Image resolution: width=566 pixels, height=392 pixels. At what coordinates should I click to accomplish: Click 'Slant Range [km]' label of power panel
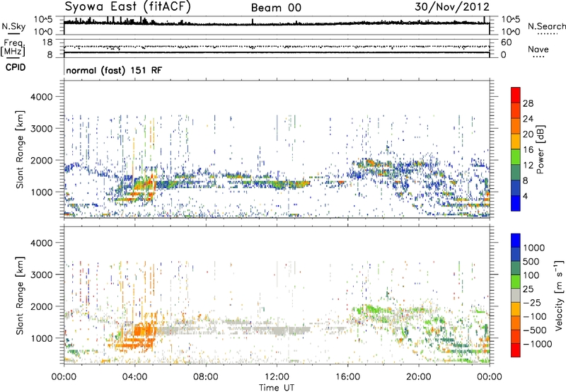[x=20, y=149]
